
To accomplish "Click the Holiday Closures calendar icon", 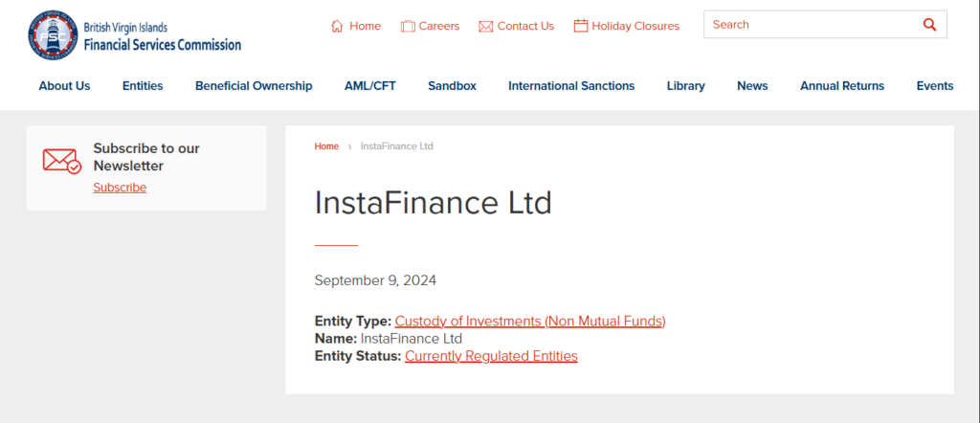I will coord(581,26).
